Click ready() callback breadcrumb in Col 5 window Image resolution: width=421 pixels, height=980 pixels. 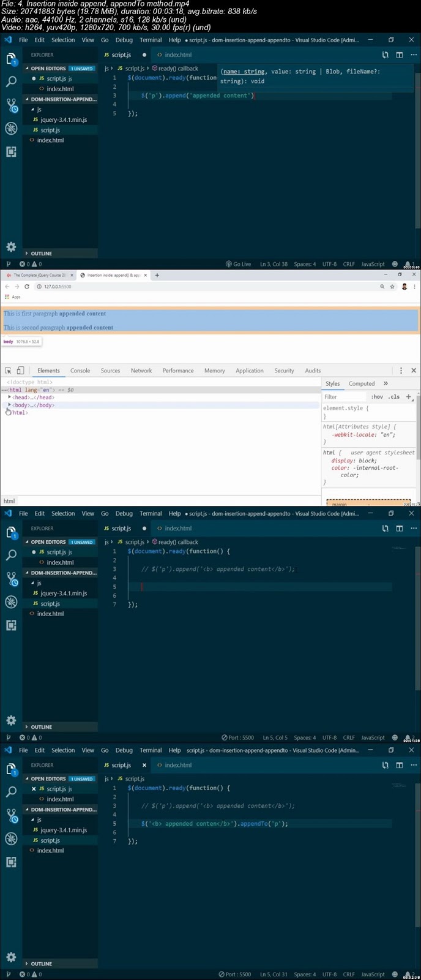175,541
